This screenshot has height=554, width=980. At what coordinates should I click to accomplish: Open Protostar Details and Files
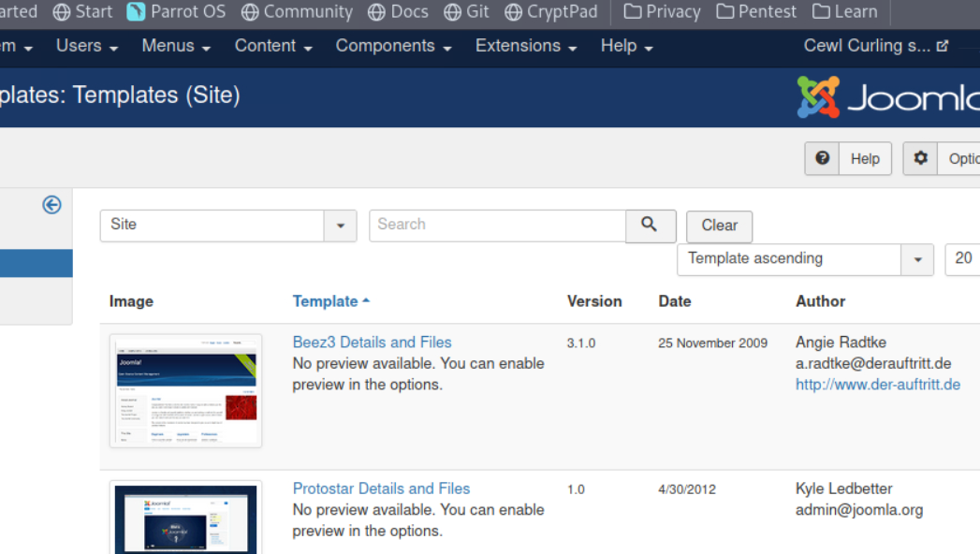(381, 488)
